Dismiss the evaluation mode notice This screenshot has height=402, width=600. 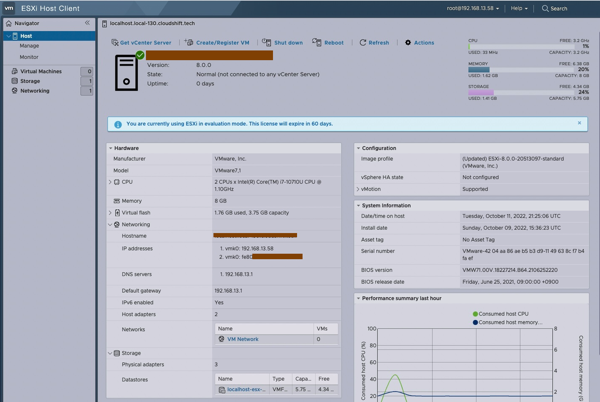(579, 123)
